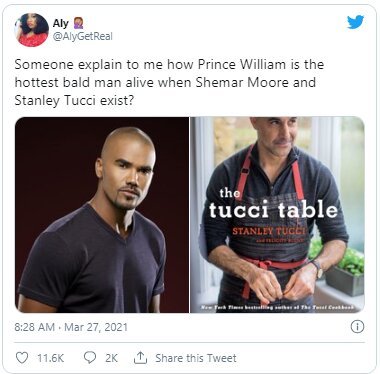Open the Tucci Table book cover image

click(x=277, y=215)
